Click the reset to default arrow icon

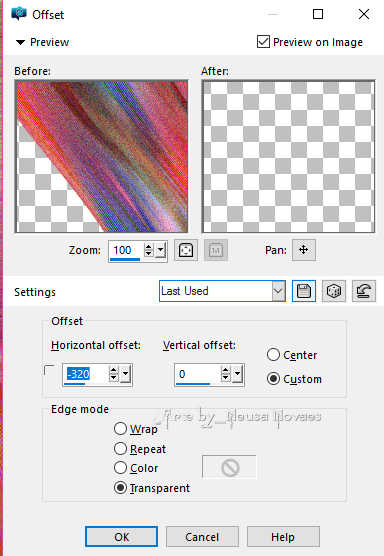[364, 291]
